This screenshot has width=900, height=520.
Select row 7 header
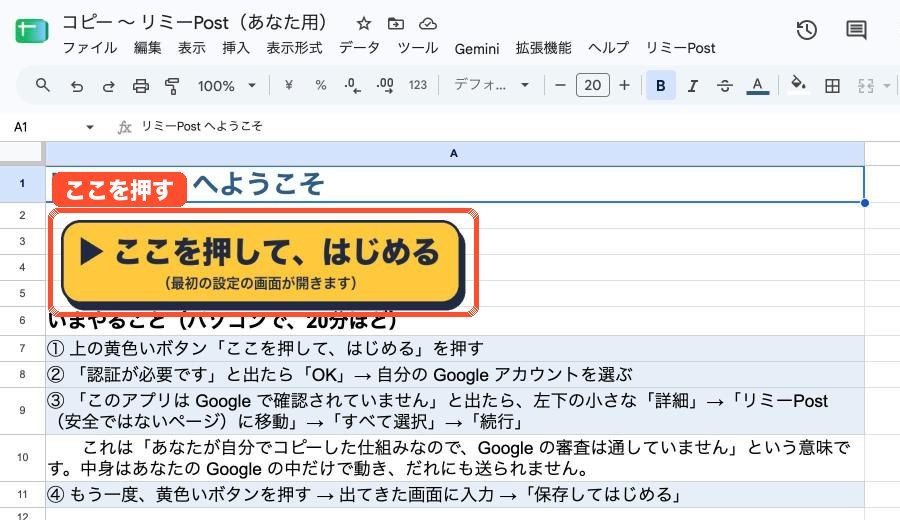pyautogui.click(x=22, y=348)
